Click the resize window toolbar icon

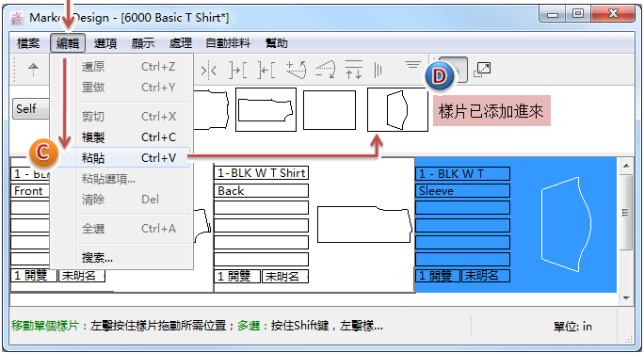pos(482,70)
